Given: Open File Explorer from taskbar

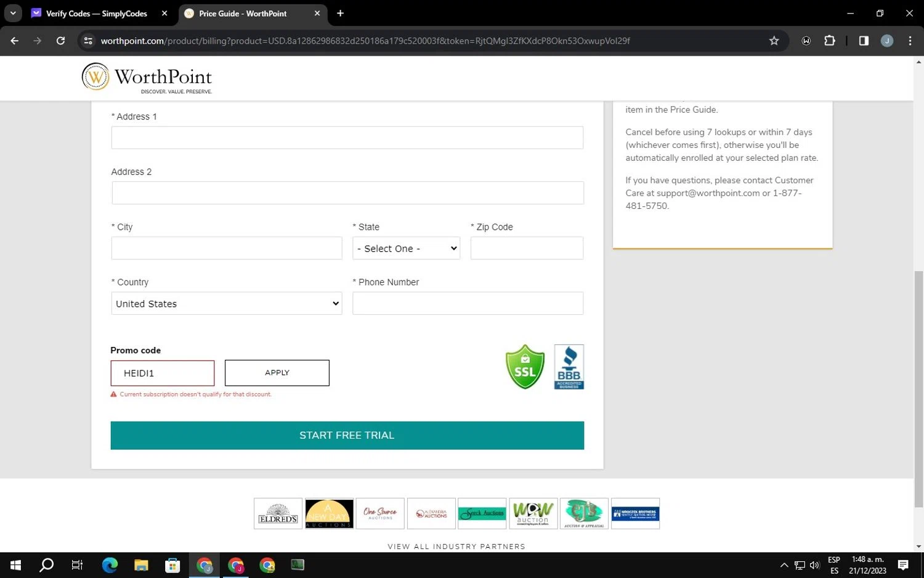Looking at the screenshot, I should (x=141, y=565).
